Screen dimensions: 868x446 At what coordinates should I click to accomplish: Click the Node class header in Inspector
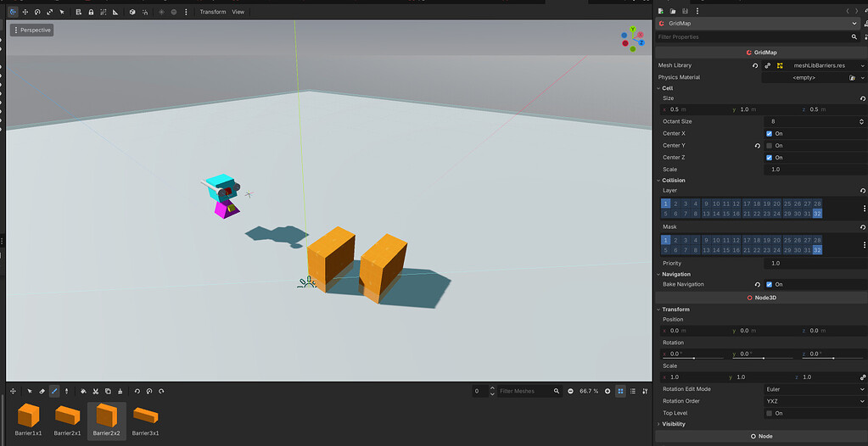761,437
